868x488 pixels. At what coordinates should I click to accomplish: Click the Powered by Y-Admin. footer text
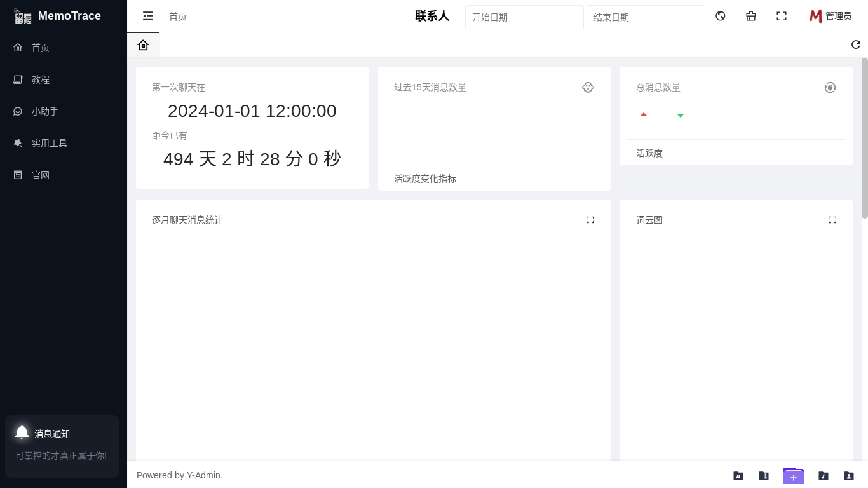point(180,475)
